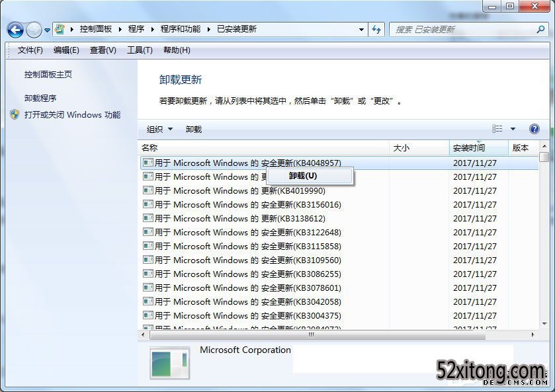Open the 工具(T) menu
Image resolution: width=555 pixels, height=392 pixels.
pyautogui.click(x=140, y=50)
